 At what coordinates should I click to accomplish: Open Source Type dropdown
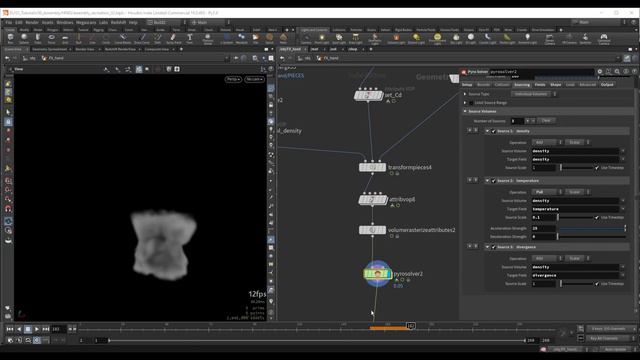click(x=534, y=94)
